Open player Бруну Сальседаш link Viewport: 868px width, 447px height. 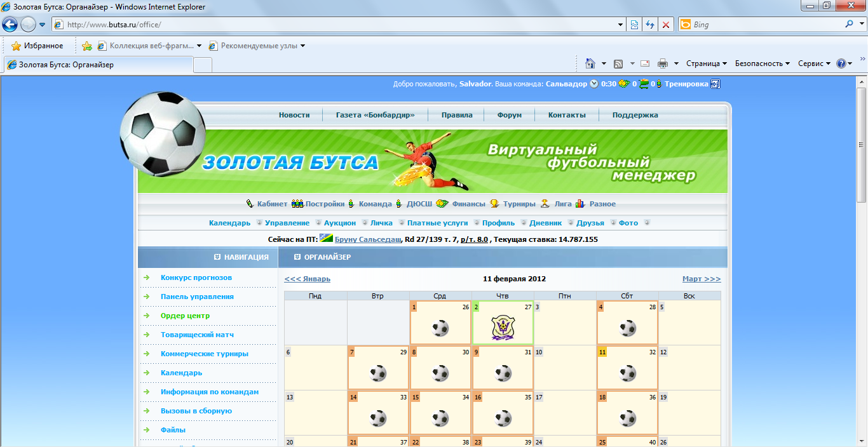(368, 239)
